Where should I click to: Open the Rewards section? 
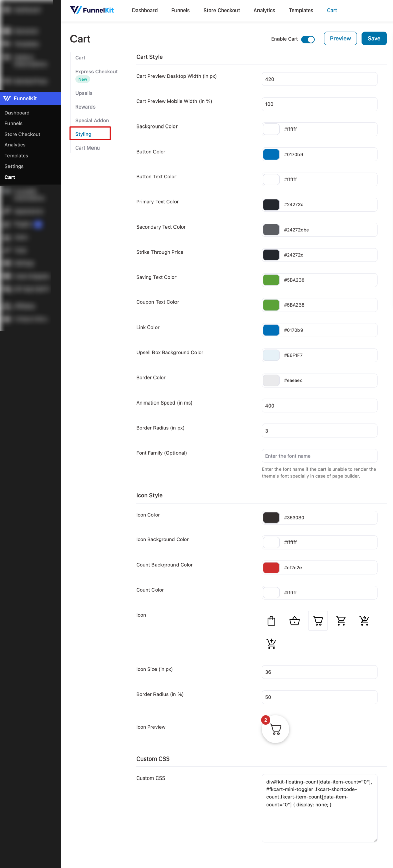[x=85, y=107]
